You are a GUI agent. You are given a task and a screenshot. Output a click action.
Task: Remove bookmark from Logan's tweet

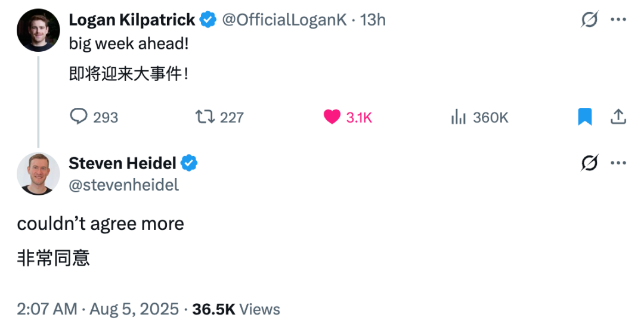point(585,117)
